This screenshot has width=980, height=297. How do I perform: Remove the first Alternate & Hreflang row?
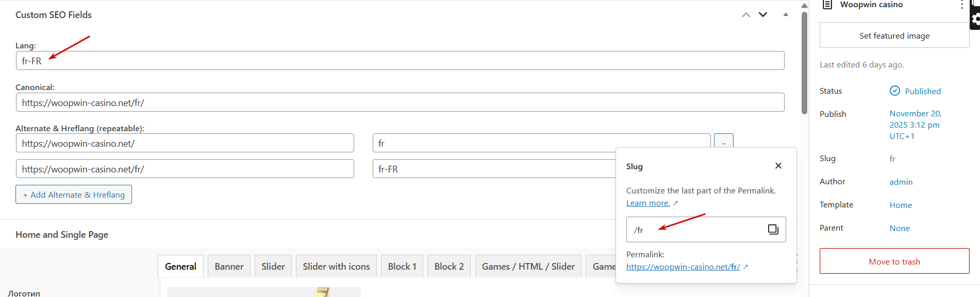(x=723, y=143)
